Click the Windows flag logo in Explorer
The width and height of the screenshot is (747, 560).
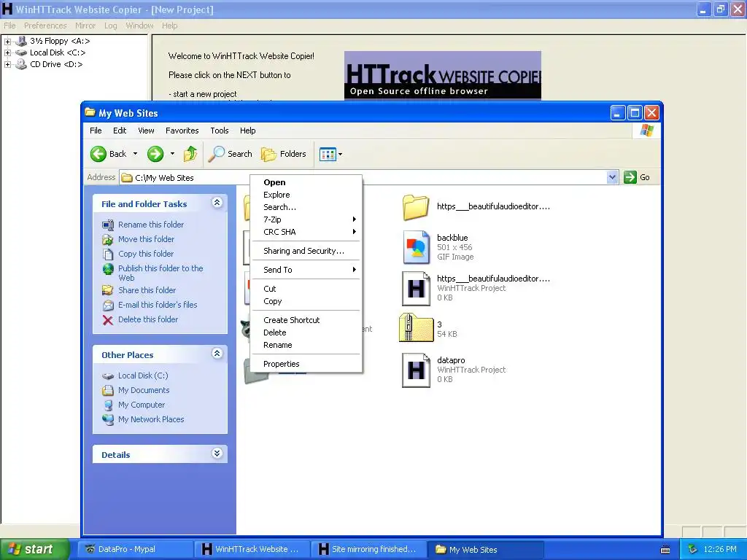coord(647,130)
